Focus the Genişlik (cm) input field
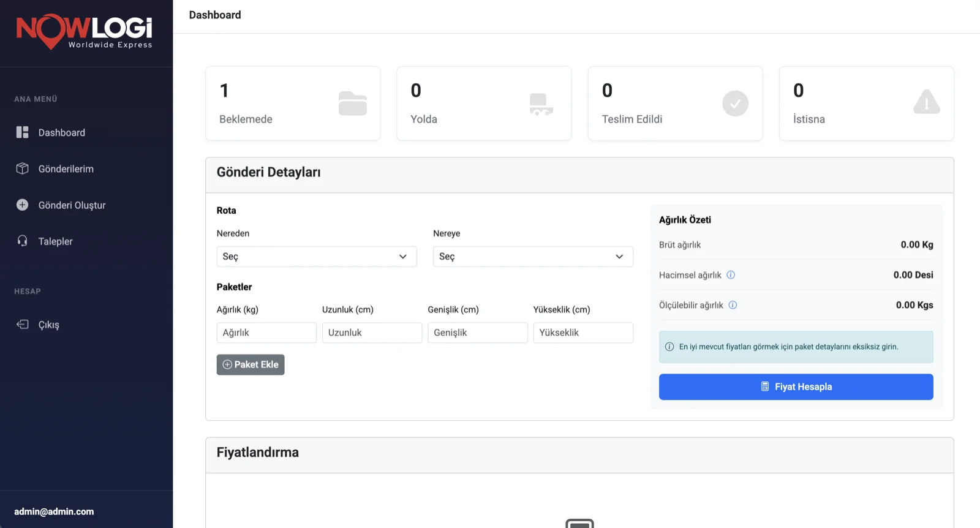Screen dimensions: 980x528 (x=478, y=333)
